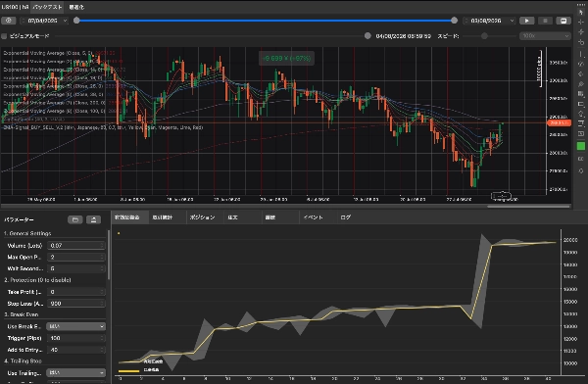
Task: Expand the Use Trailing dropdown
Action: [75, 373]
